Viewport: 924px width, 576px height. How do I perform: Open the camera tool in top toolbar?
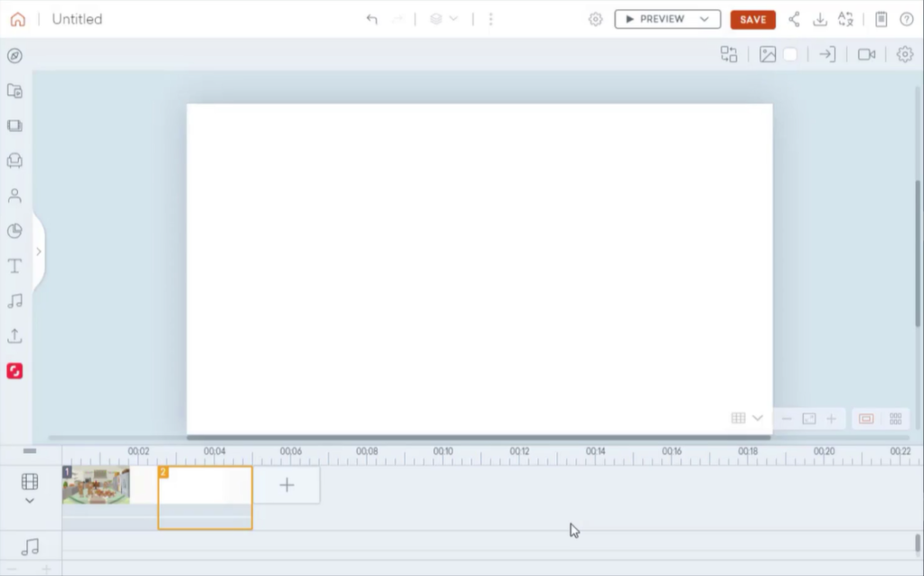(866, 55)
